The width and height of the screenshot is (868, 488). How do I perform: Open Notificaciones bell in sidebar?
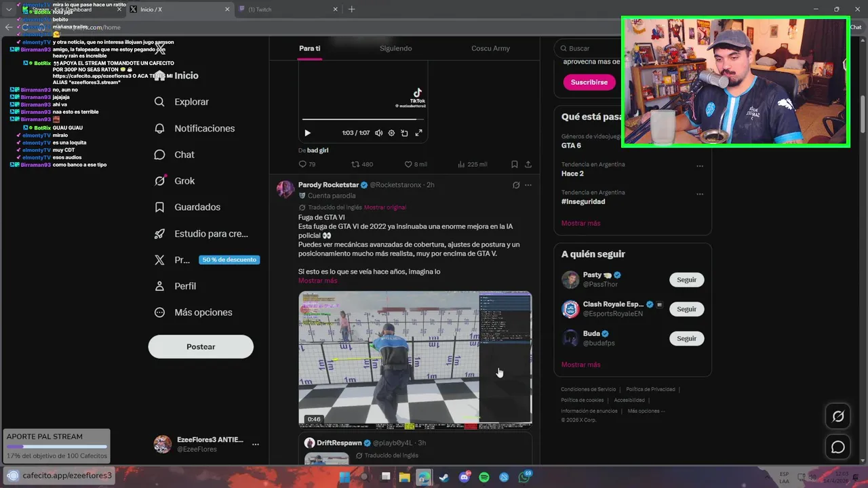[159, 128]
